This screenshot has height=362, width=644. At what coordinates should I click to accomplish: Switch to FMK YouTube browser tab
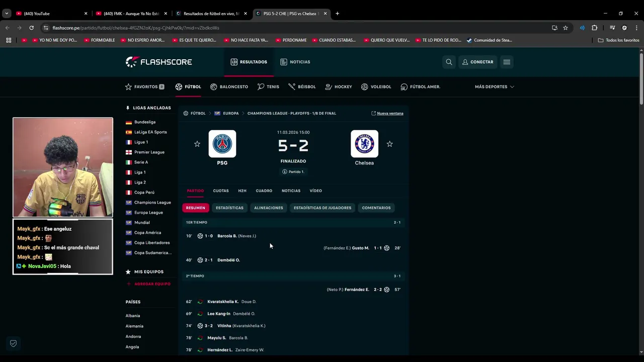click(x=131, y=14)
